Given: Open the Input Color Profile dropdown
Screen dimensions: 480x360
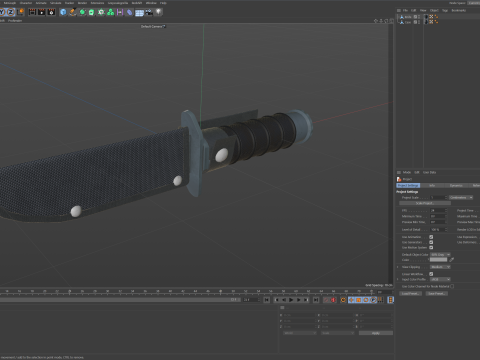Looking at the screenshot, I should click(440, 279).
